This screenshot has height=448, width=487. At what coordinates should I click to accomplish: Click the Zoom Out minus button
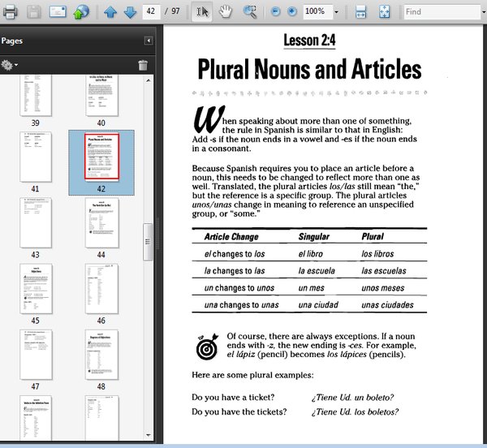[275, 12]
